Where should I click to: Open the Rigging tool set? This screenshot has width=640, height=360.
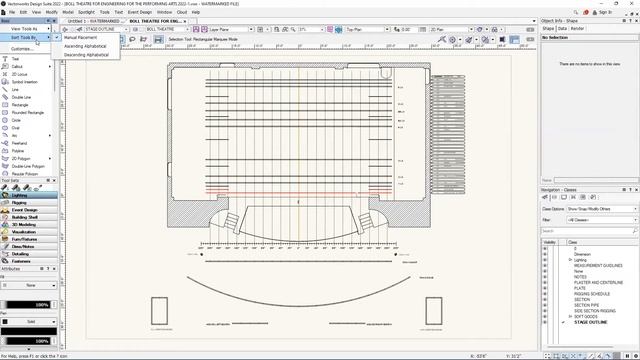pos(29,203)
